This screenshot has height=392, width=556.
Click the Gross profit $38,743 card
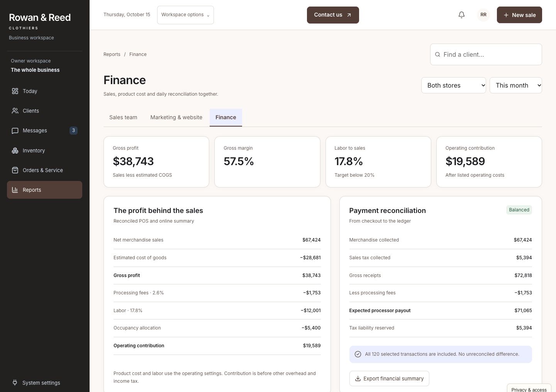point(156,162)
